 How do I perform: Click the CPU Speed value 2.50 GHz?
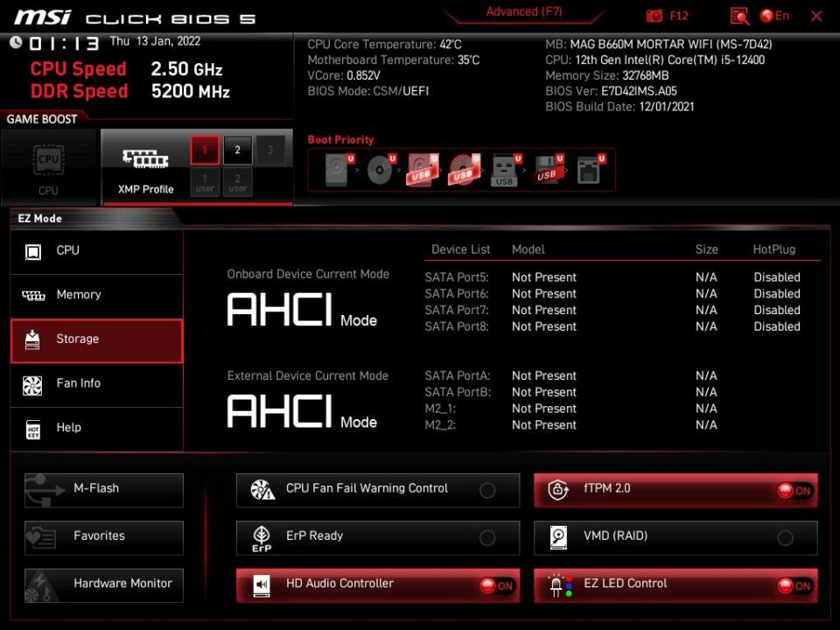(x=186, y=69)
